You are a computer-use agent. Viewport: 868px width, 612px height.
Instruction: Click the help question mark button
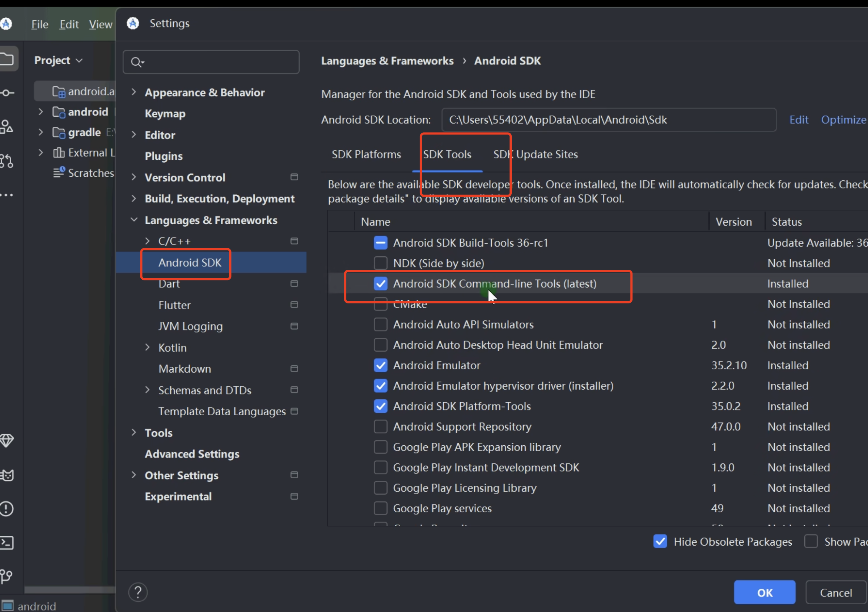138,592
